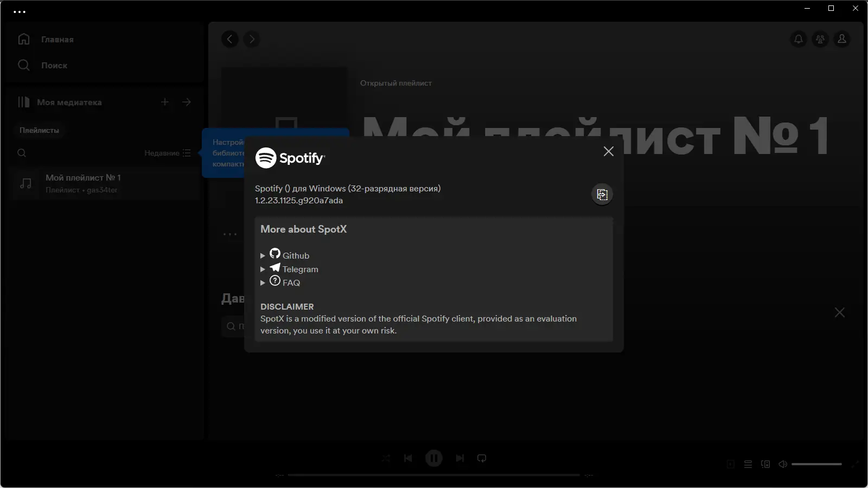Open the friend activity panel
The height and width of the screenshot is (488, 868).
point(820,39)
